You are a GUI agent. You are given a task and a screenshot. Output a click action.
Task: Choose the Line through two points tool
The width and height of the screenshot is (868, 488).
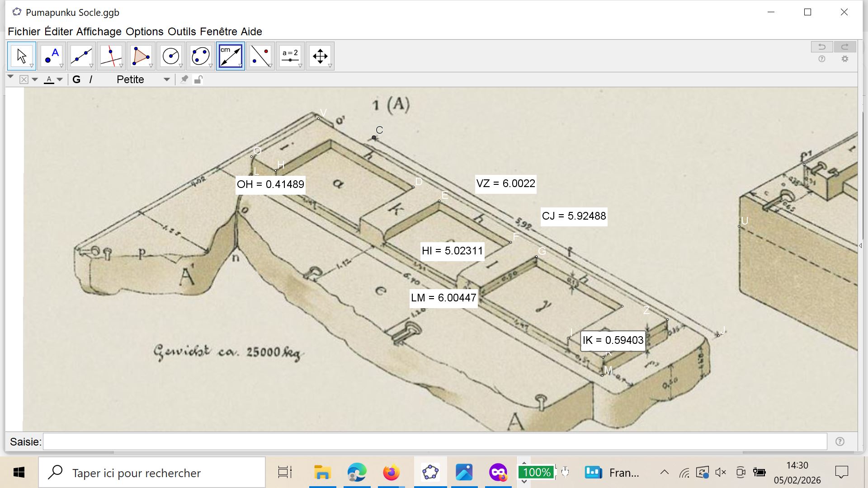[81, 56]
